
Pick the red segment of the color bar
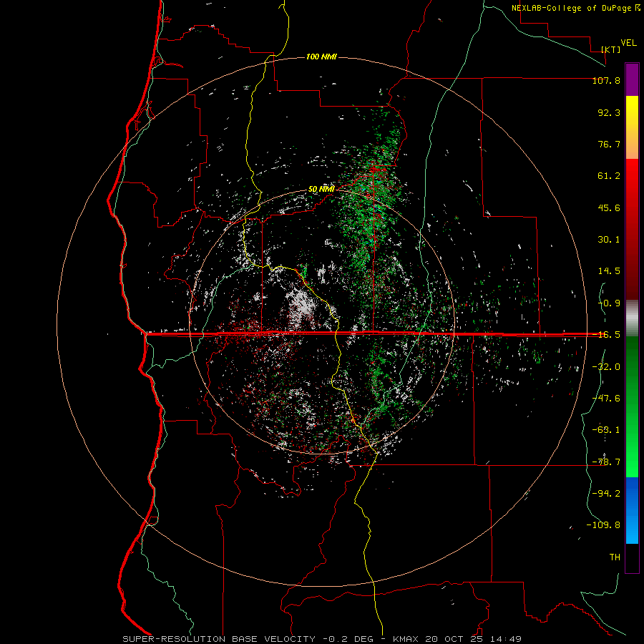coord(632,229)
